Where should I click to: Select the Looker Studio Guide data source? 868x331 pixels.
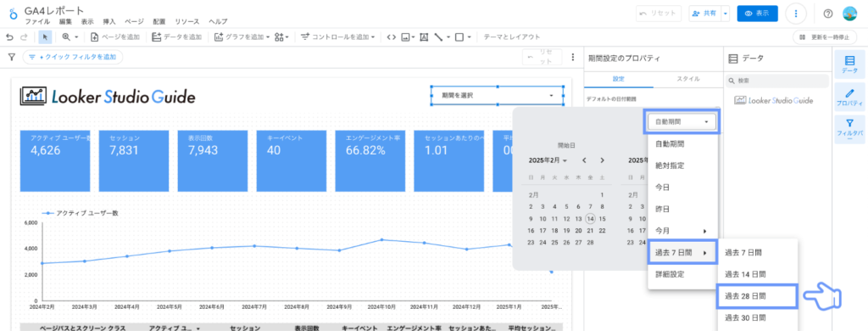click(x=773, y=100)
